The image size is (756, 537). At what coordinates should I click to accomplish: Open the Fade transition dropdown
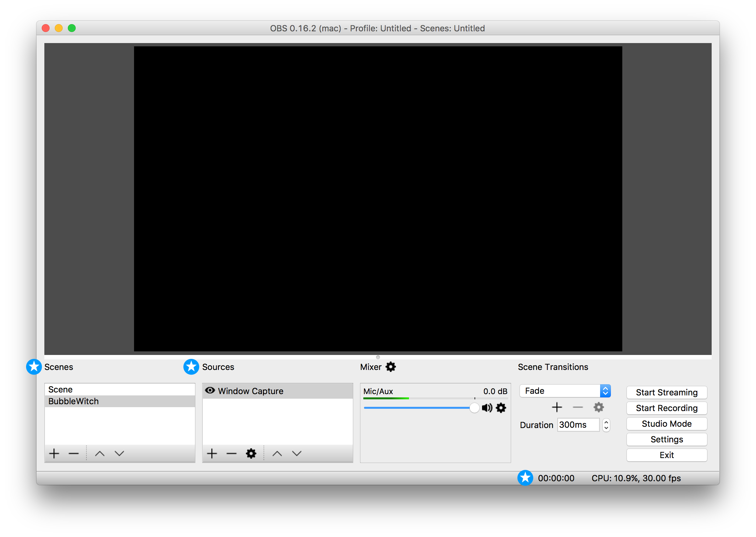tap(605, 391)
